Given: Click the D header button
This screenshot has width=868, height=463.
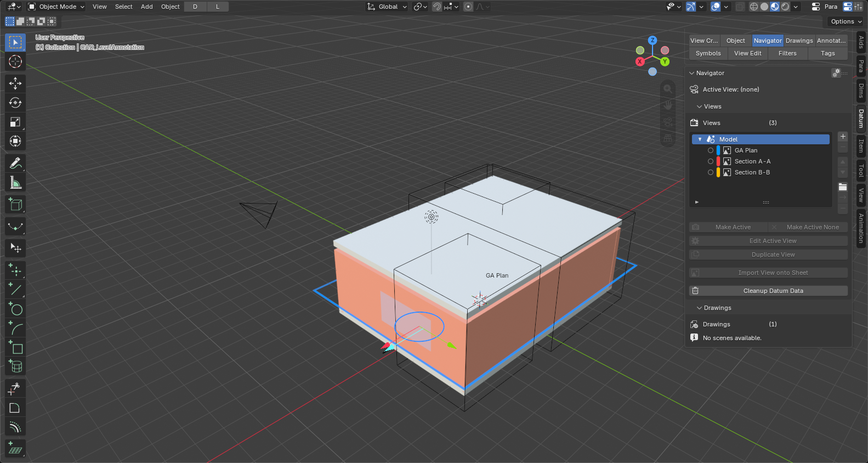Looking at the screenshot, I should tap(195, 7).
